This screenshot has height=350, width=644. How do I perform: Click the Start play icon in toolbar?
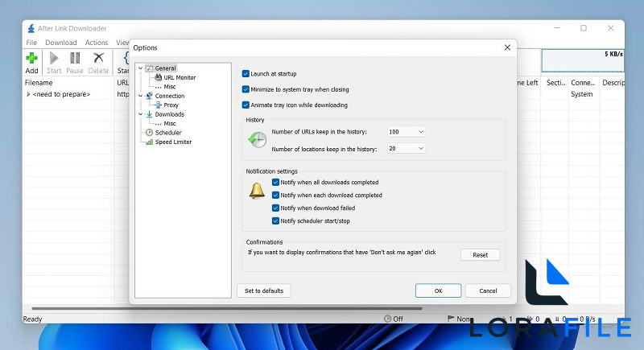tap(54, 58)
